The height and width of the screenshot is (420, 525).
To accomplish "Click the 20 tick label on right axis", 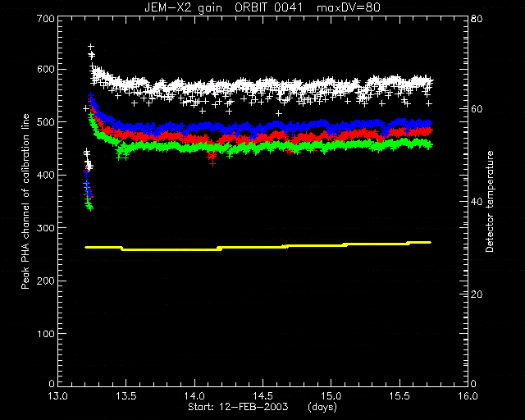I will point(476,294).
